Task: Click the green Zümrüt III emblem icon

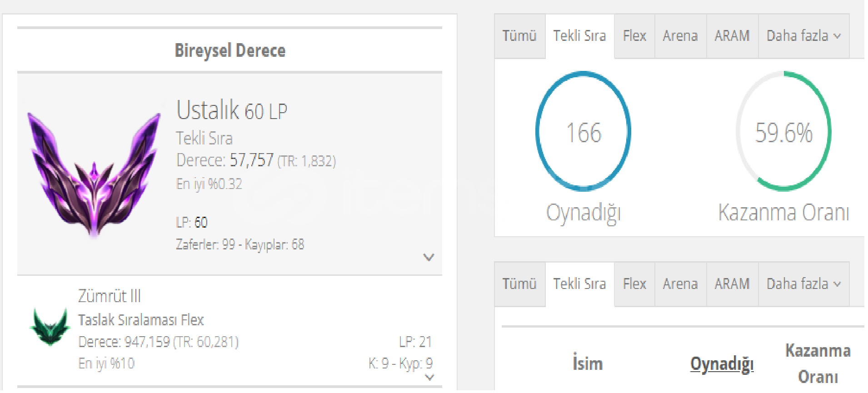Action: (x=50, y=326)
